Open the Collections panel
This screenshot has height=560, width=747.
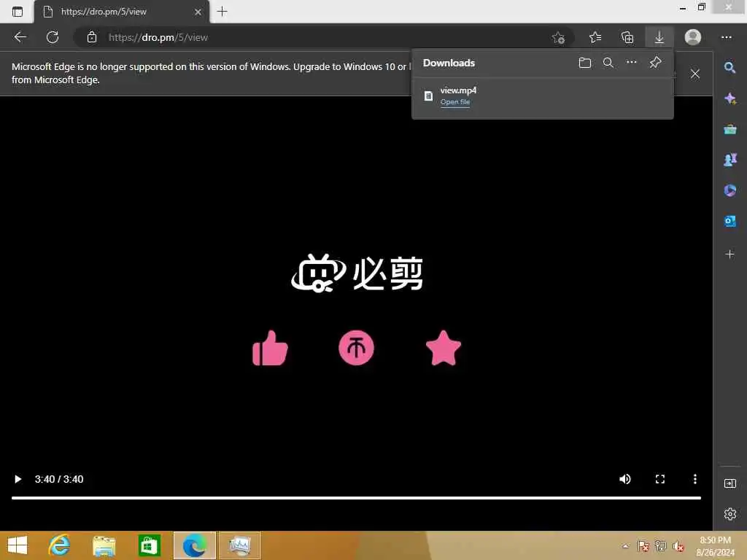[x=627, y=37]
